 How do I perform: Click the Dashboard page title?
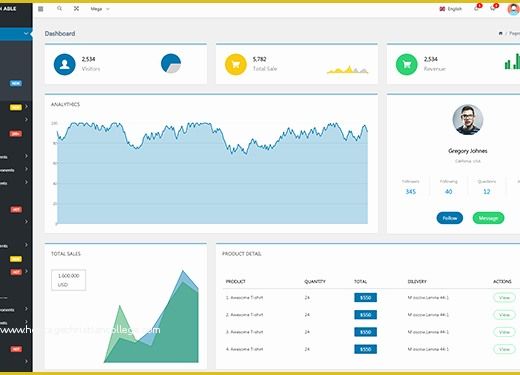60,34
